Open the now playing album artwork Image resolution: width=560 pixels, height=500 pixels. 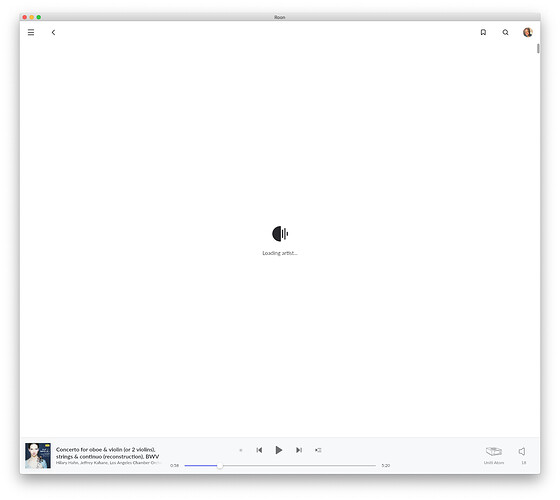coord(38,456)
